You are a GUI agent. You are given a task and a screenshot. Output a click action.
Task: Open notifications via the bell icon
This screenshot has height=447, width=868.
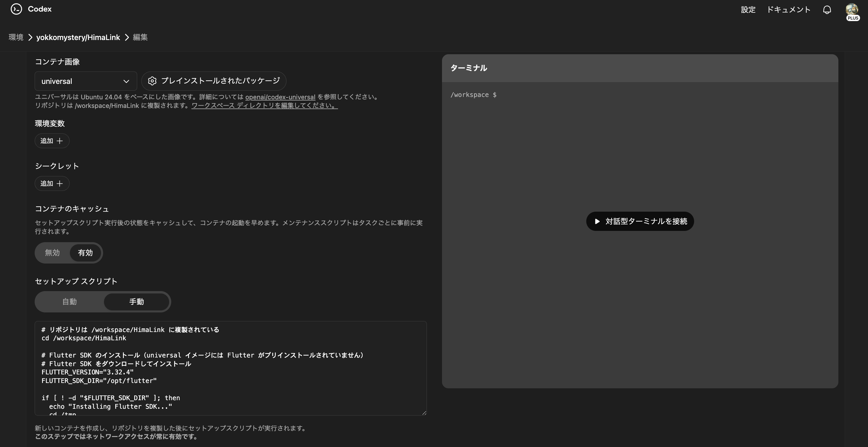point(827,9)
